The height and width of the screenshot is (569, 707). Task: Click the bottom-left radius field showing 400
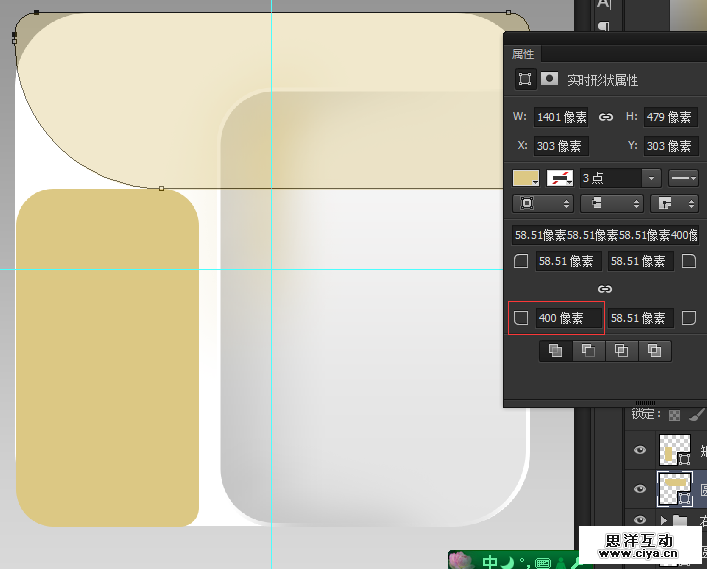click(x=568, y=318)
